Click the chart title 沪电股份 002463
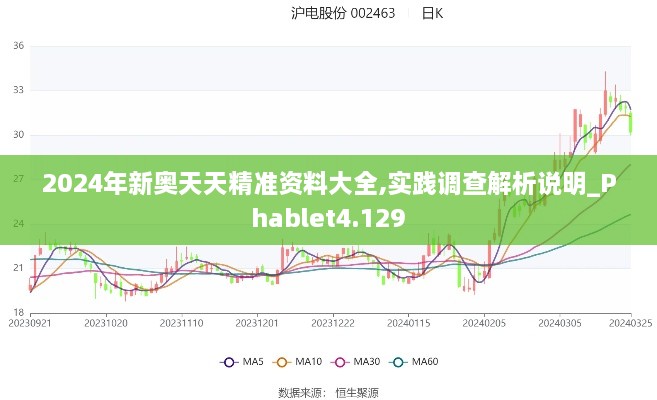 (x=343, y=13)
